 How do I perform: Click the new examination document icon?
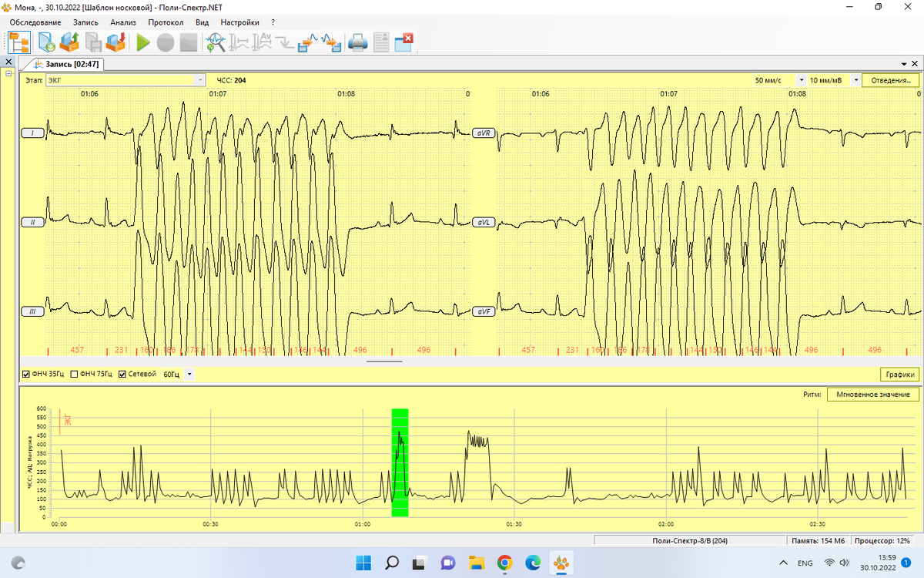point(46,42)
